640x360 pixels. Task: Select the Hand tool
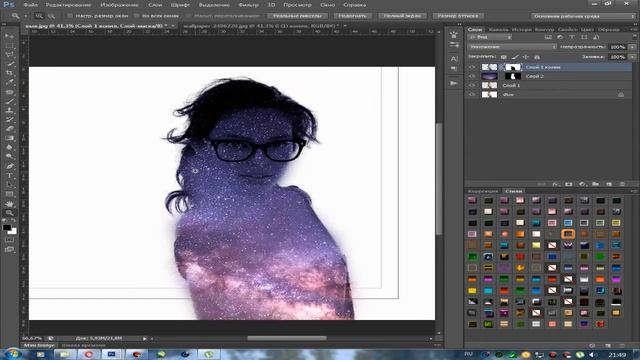[x=9, y=203]
